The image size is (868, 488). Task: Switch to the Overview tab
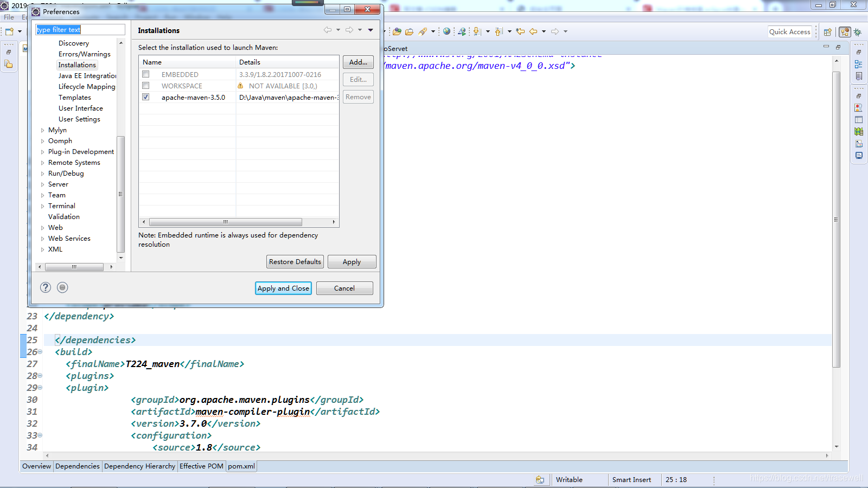coord(37,466)
